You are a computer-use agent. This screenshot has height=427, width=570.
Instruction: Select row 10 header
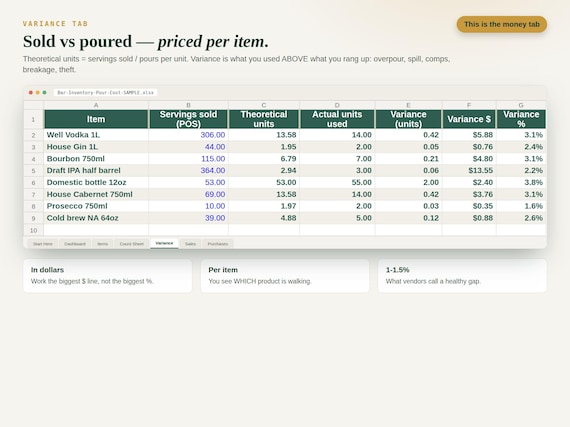pos(33,230)
